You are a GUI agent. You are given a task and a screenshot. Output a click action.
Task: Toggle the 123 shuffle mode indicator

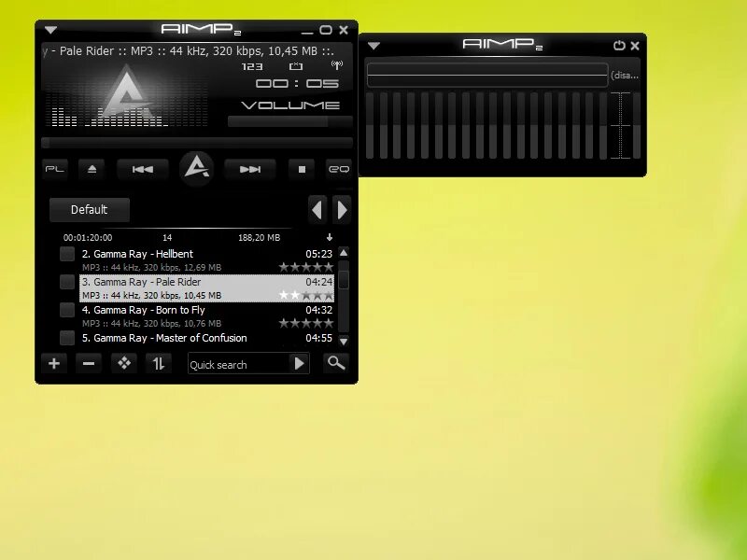(252, 66)
